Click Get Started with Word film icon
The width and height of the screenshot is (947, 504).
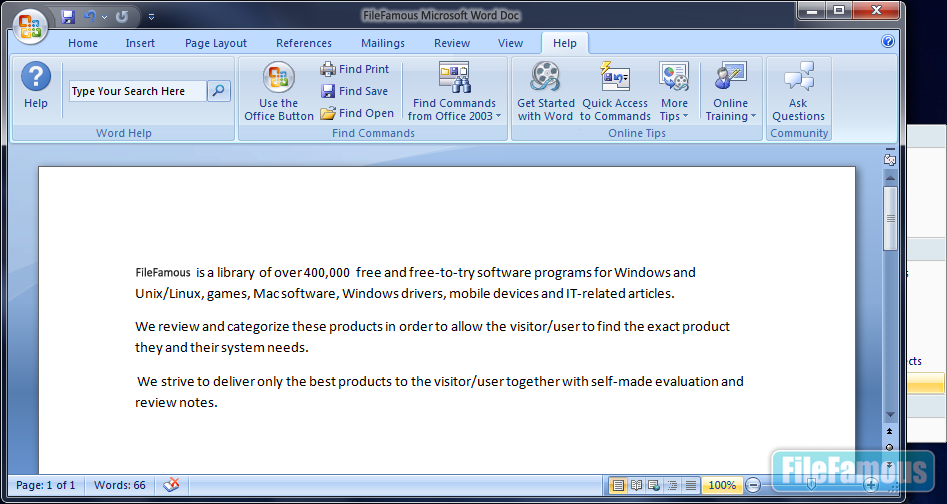click(x=545, y=91)
